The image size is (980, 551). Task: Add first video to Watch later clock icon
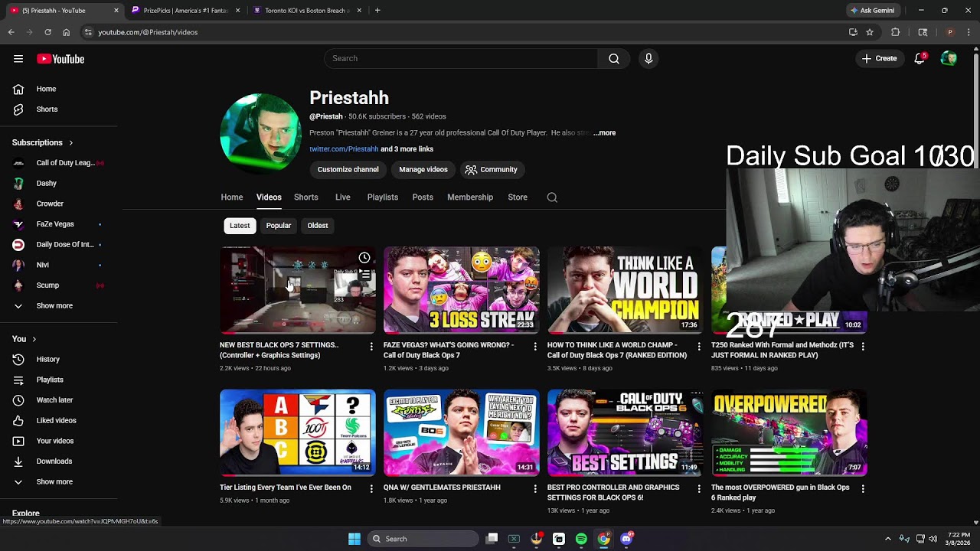pyautogui.click(x=364, y=258)
